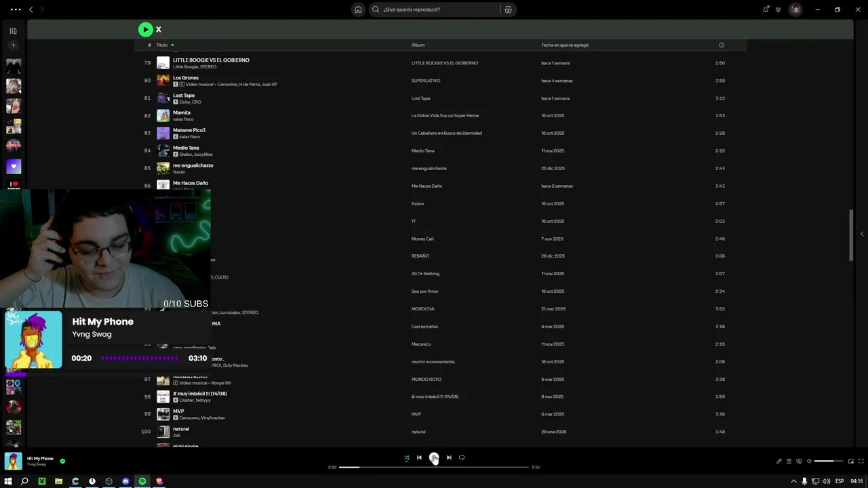Enter full screen player mode
868x488 pixels.
[x=861, y=461]
